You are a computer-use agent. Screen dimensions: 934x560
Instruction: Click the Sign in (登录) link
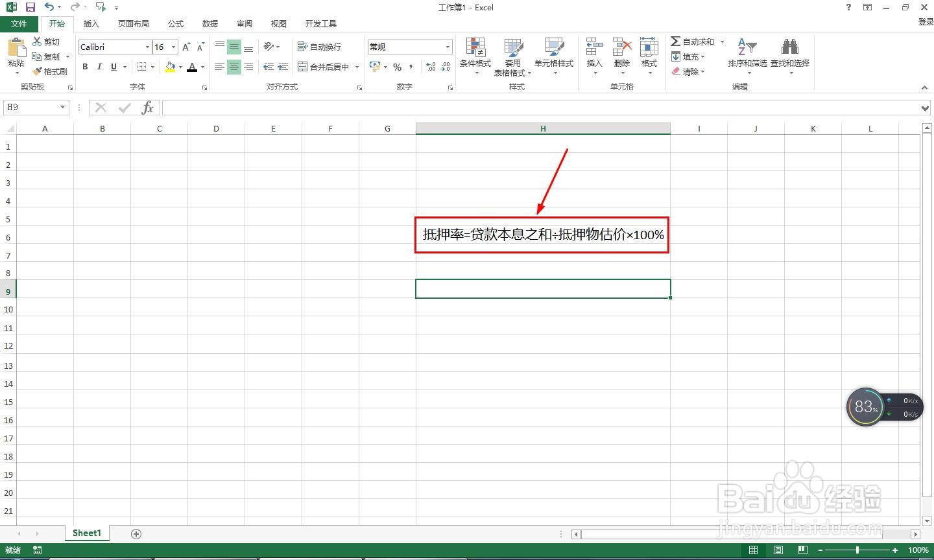[x=926, y=22]
